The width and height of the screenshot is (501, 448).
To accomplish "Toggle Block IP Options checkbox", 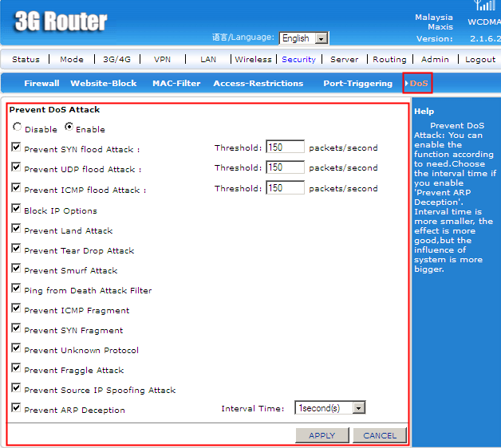I will 17,210.
